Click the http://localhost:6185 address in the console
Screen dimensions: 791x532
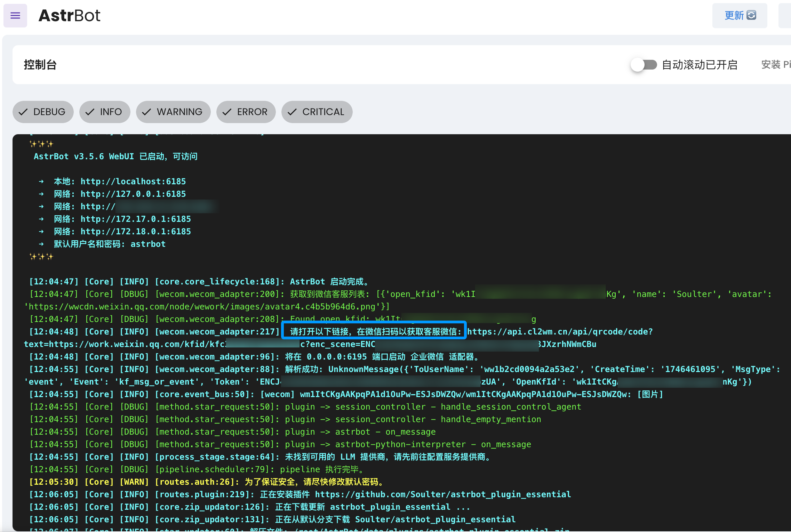point(133,182)
